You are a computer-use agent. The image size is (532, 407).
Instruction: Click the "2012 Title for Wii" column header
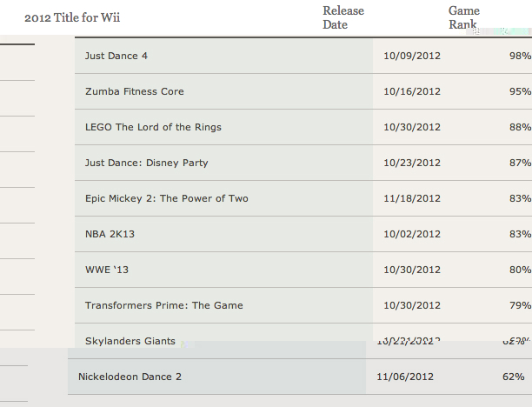(x=72, y=17)
